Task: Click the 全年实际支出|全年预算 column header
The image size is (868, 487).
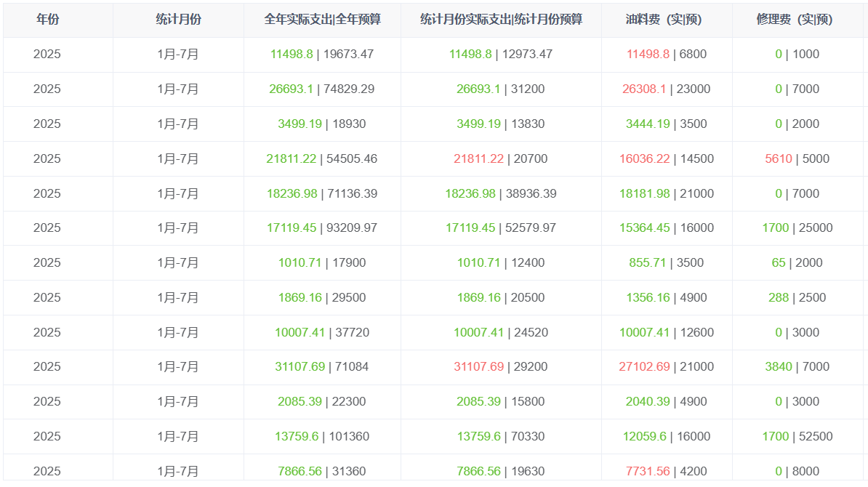Action: [x=322, y=20]
